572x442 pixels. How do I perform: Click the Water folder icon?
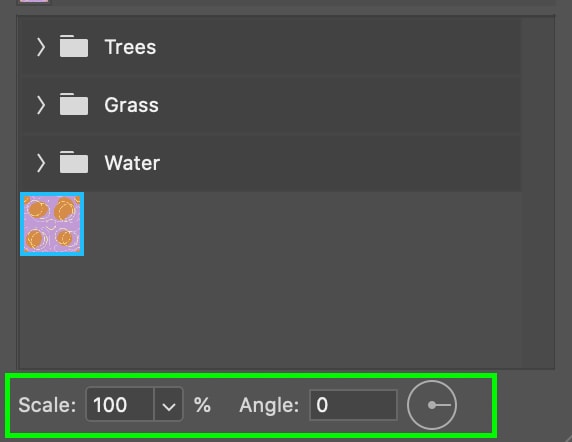pos(74,162)
